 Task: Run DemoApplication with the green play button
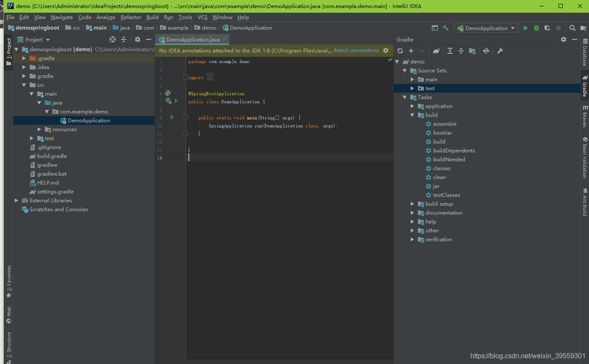pos(525,28)
